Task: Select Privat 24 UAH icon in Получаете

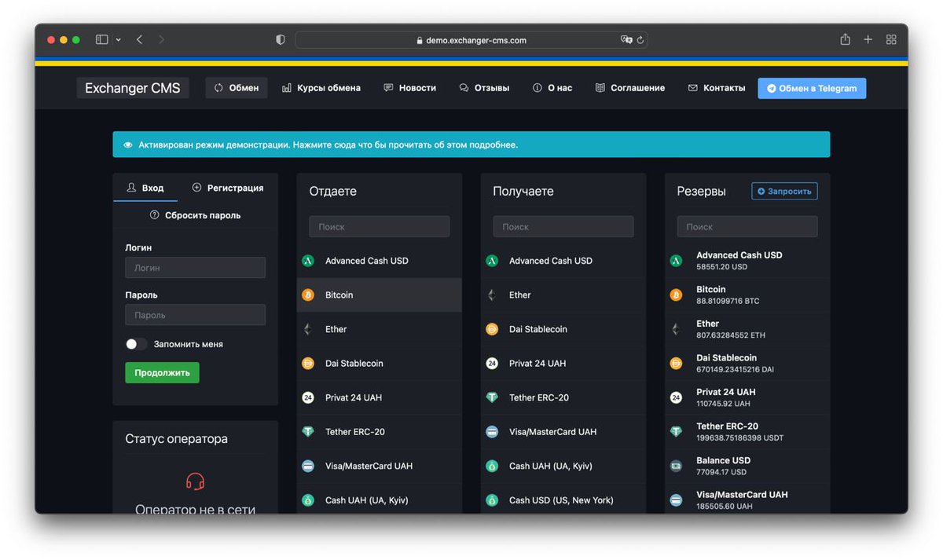Action: pyautogui.click(x=492, y=364)
